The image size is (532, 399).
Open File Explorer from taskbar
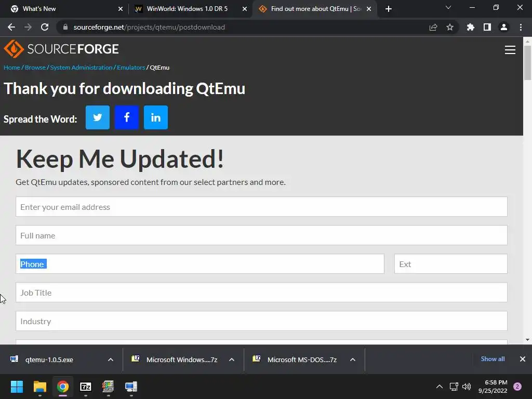pyautogui.click(x=39, y=387)
